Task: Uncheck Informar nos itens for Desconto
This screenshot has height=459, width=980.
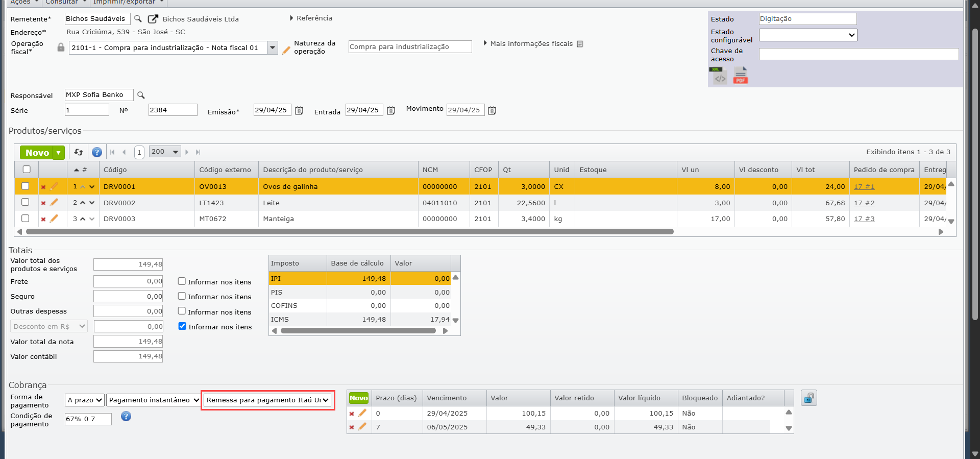Action: 182,326
